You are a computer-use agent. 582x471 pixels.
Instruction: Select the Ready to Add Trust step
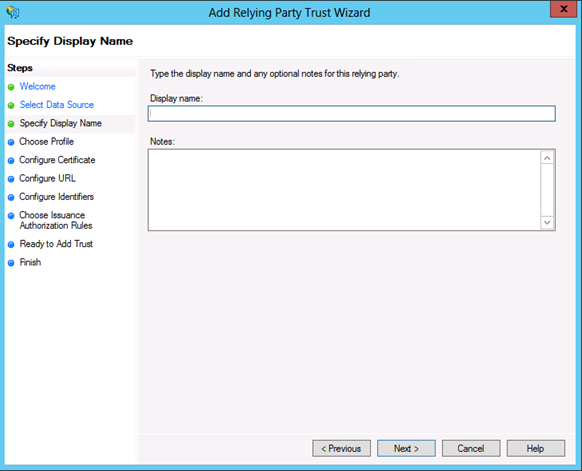point(56,244)
